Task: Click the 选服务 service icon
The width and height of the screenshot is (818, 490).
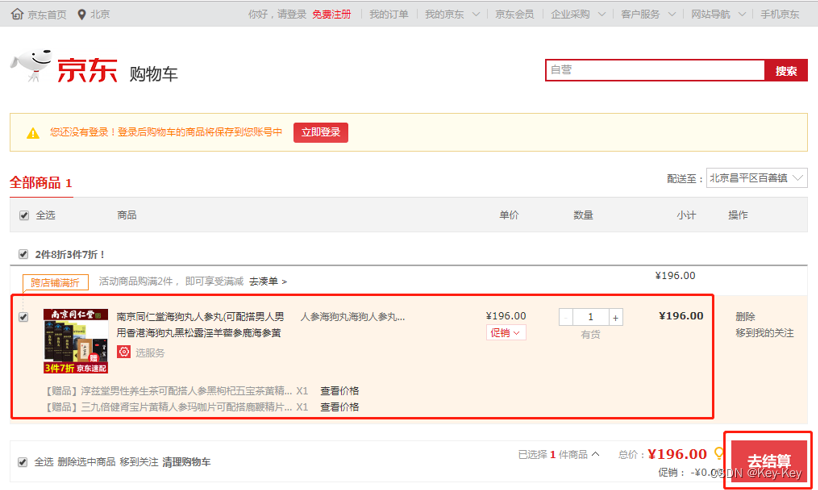Action: (124, 352)
